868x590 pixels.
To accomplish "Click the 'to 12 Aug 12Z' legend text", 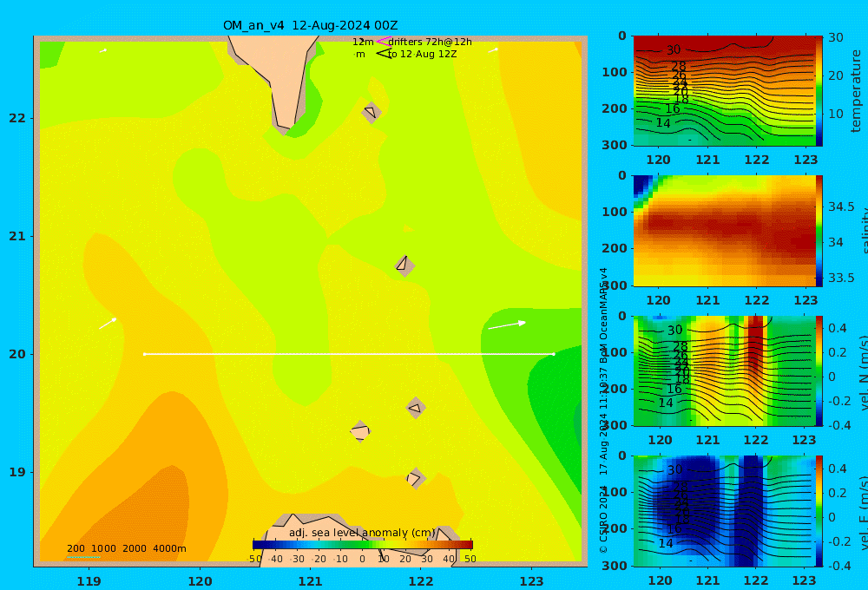I will (x=423, y=55).
